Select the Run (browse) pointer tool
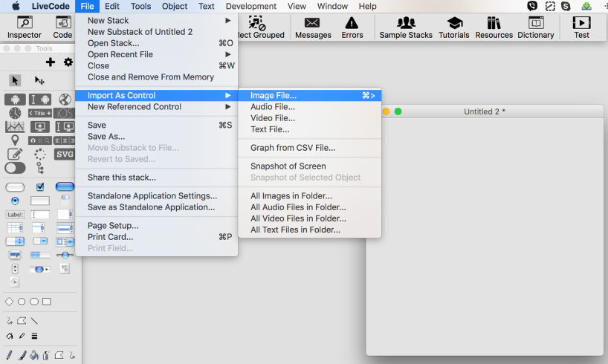Image resolution: width=608 pixels, height=364 pixels. pyautogui.click(x=15, y=81)
